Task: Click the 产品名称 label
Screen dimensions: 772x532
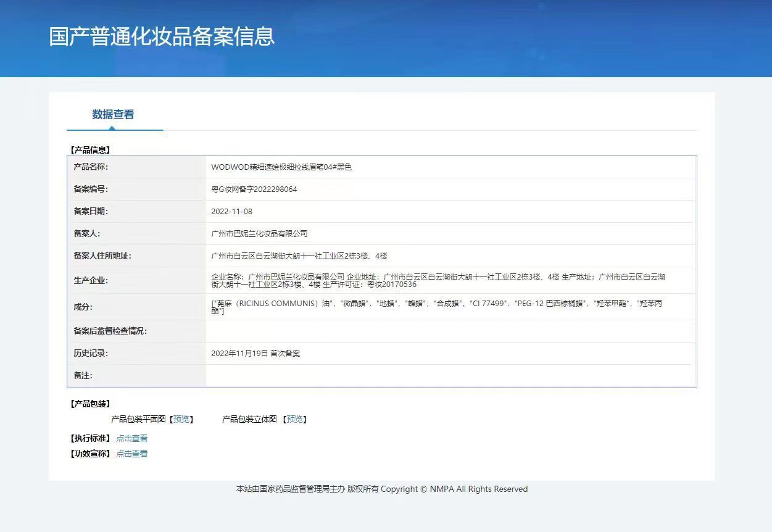Action: coord(91,167)
